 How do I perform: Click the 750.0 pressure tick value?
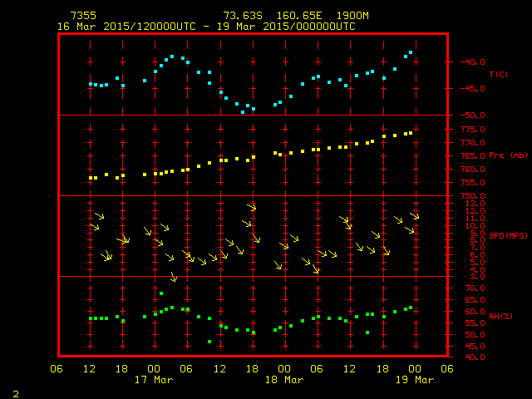click(473, 196)
